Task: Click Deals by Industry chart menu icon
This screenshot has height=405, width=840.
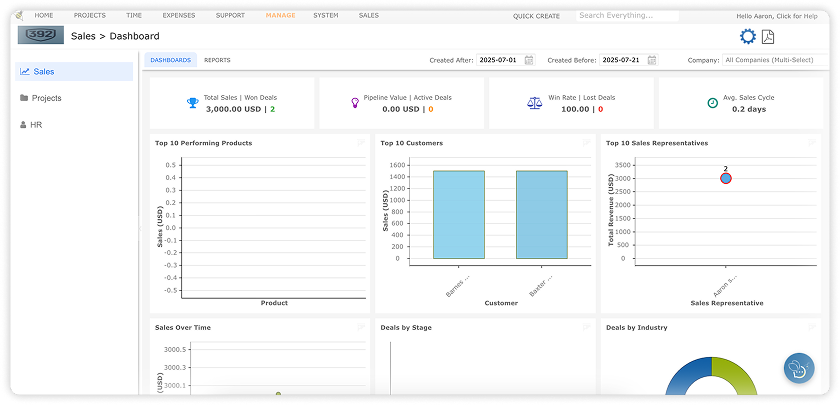Action: pos(812,327)
